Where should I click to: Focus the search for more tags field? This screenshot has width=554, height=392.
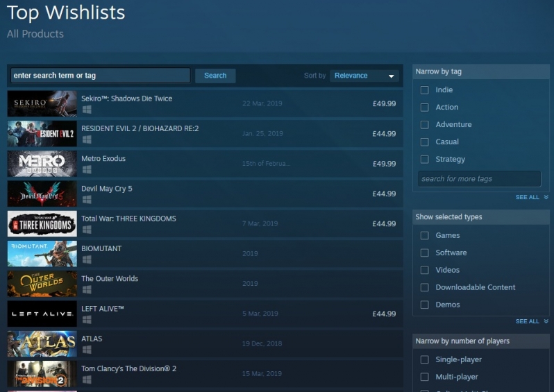pyautogui.click(x=480, y=179)
